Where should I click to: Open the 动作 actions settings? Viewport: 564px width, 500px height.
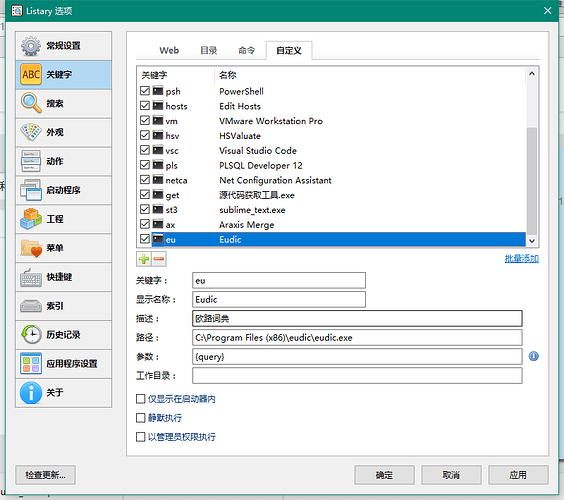(x=63, y=161)
